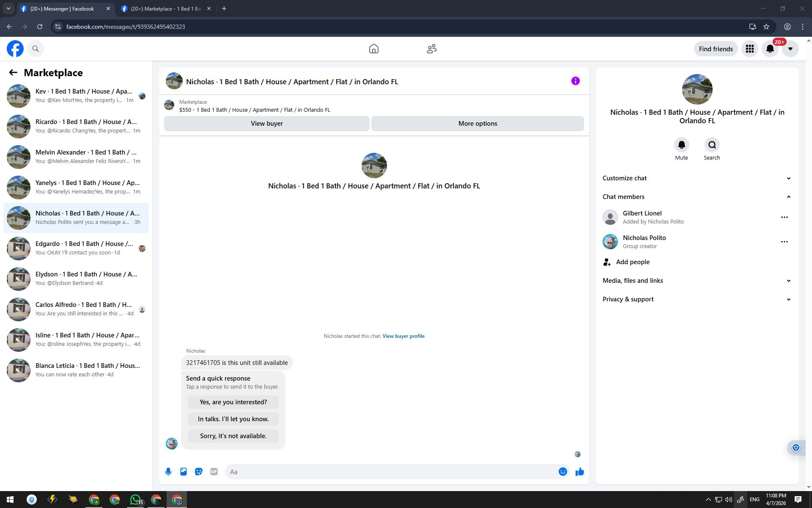
Task: Go back with the browser back arrow
Action: pyautogui.click(x=9, y=27)
